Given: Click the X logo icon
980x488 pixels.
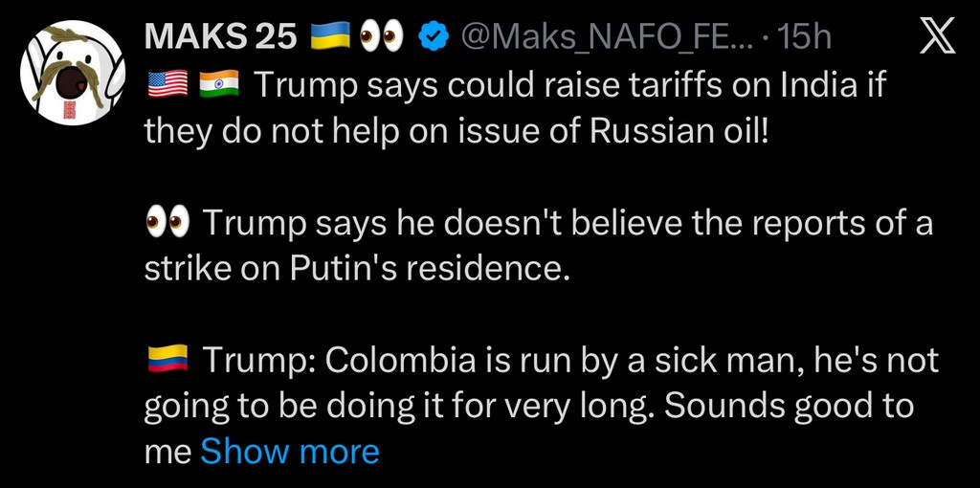Looking at the screenshot, I should tap(935, 37).
